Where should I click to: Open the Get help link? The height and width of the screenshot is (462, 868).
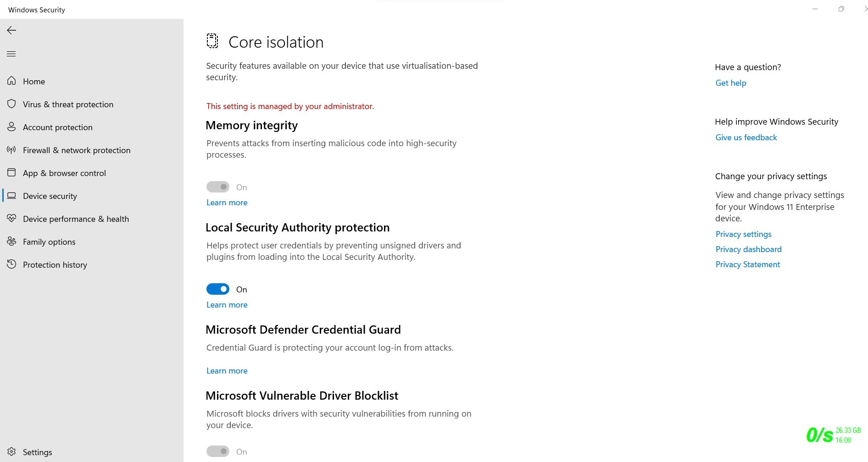click(731, 83)
